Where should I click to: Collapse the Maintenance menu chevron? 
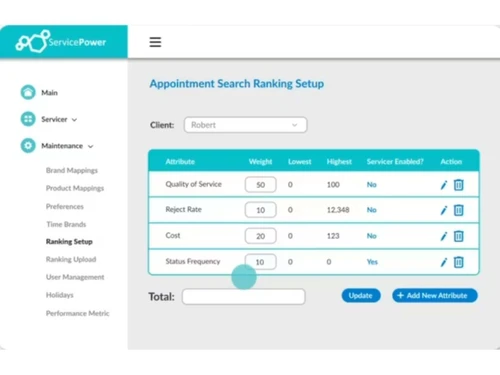pos(91,146)
